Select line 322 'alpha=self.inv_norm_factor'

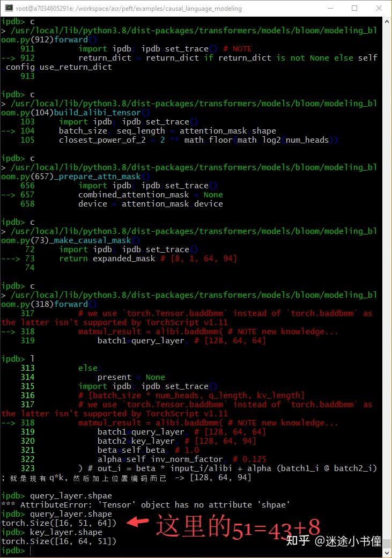160,459
